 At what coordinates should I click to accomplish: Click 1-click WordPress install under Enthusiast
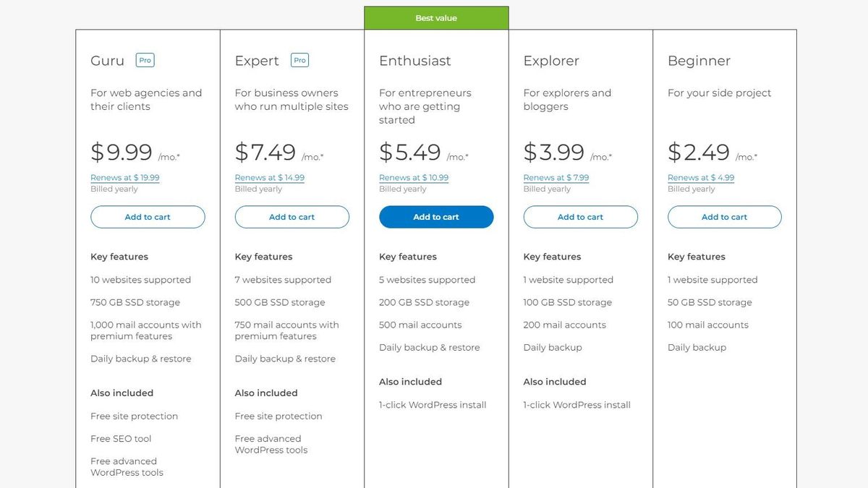click(432, 405)
